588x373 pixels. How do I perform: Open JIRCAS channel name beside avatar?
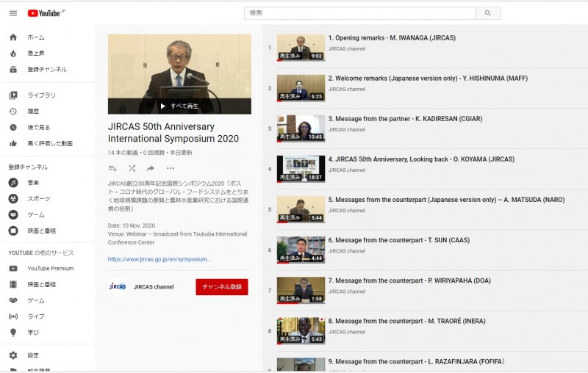pyautogui.click(x=154, y=287)
